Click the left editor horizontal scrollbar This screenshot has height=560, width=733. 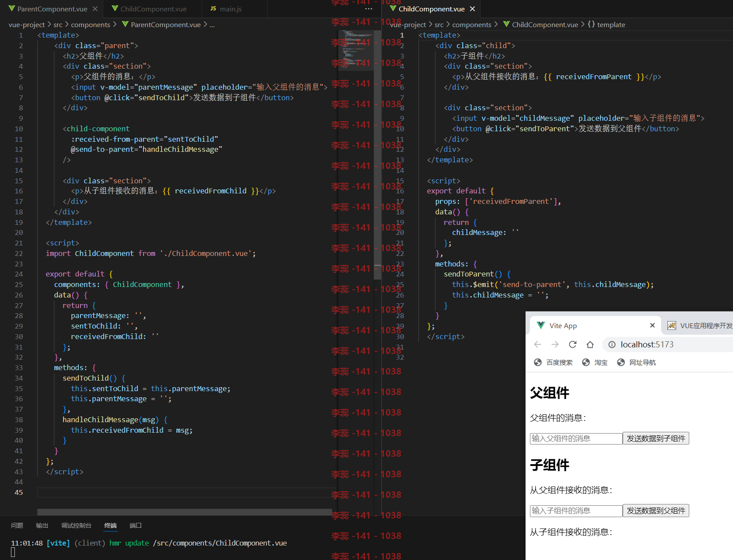(x=184, y=512)
